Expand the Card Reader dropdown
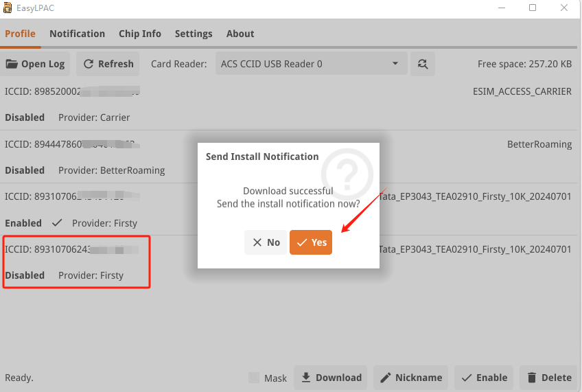The height and width of the screenshot is (392, 582). [311, 64]
